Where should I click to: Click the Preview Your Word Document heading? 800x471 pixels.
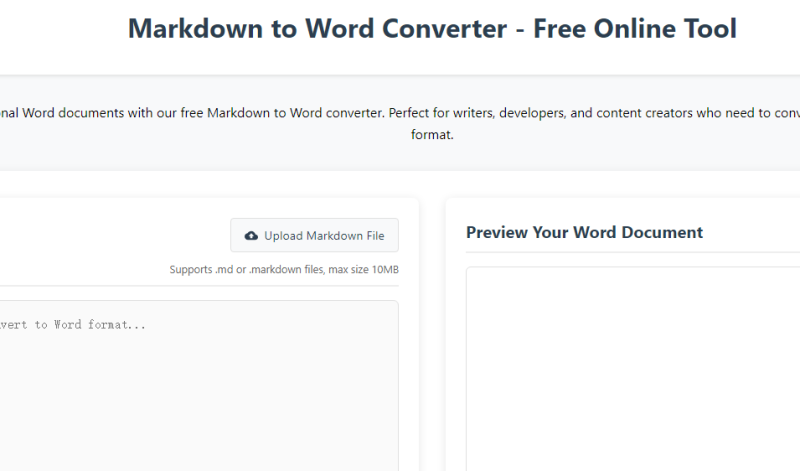[584, 232]
